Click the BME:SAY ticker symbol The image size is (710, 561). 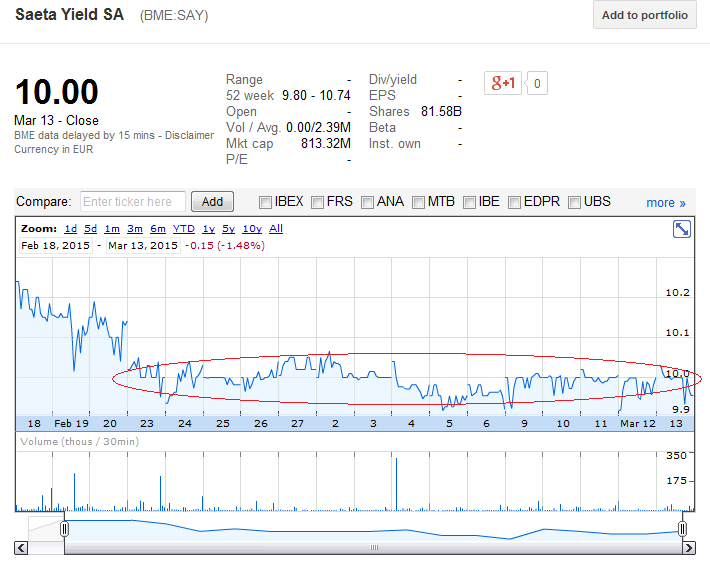[174, 16]
